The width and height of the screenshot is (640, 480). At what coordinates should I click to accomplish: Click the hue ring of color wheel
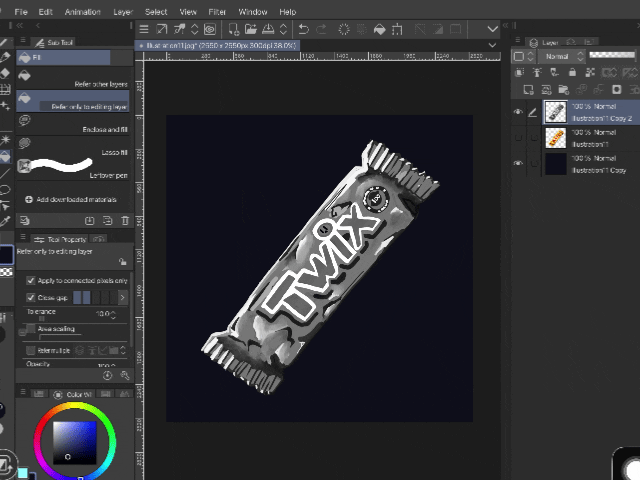[x=75, y=406]
